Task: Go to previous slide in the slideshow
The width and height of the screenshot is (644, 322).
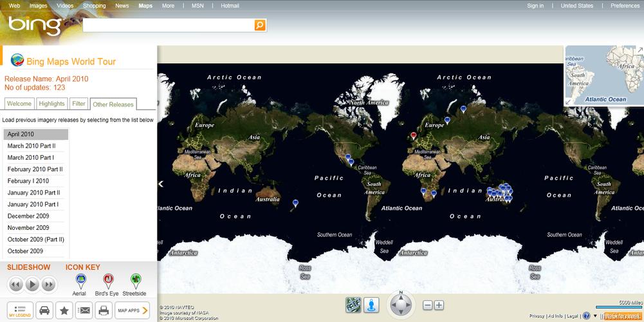Action: [x=16, y=284]
